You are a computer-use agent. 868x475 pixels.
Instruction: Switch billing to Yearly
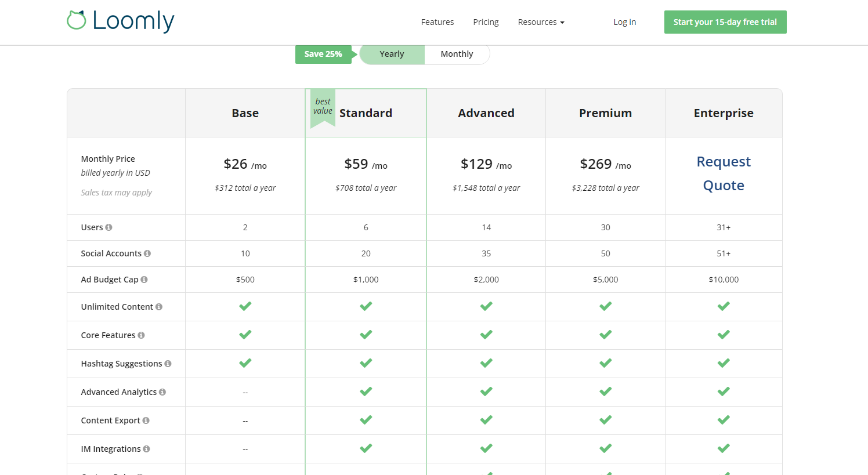coord(392,54)
